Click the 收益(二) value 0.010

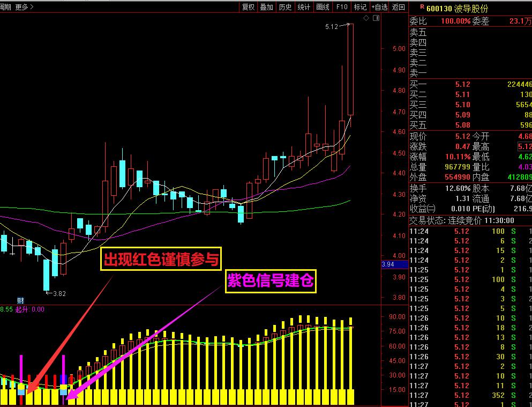click(460, 209)
